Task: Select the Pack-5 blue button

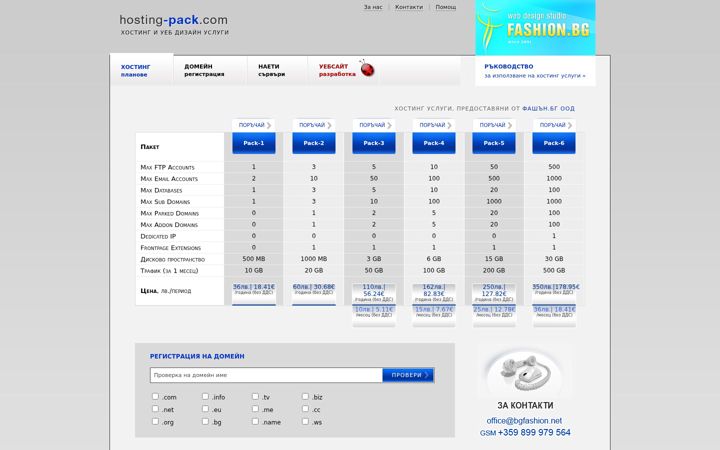Action: (494, 143)
